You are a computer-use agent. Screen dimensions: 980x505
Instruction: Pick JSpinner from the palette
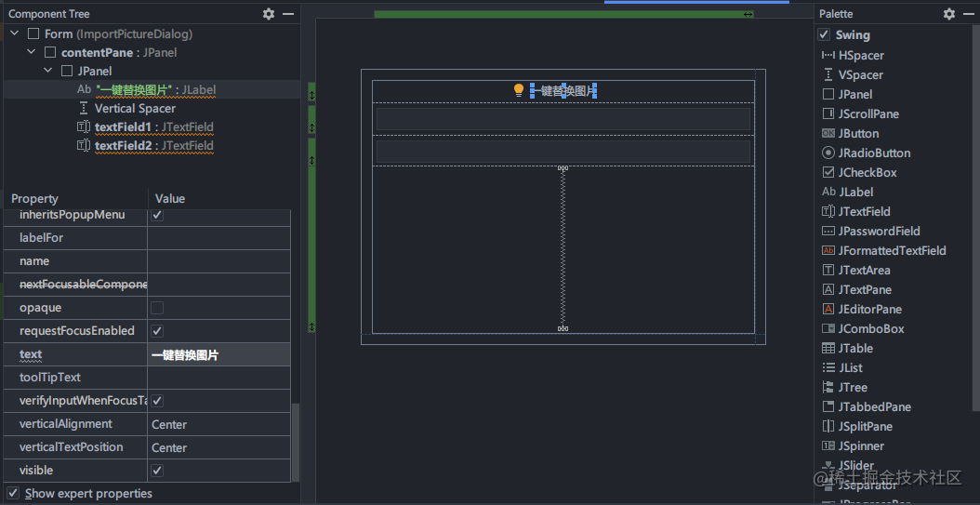[853, 445]
